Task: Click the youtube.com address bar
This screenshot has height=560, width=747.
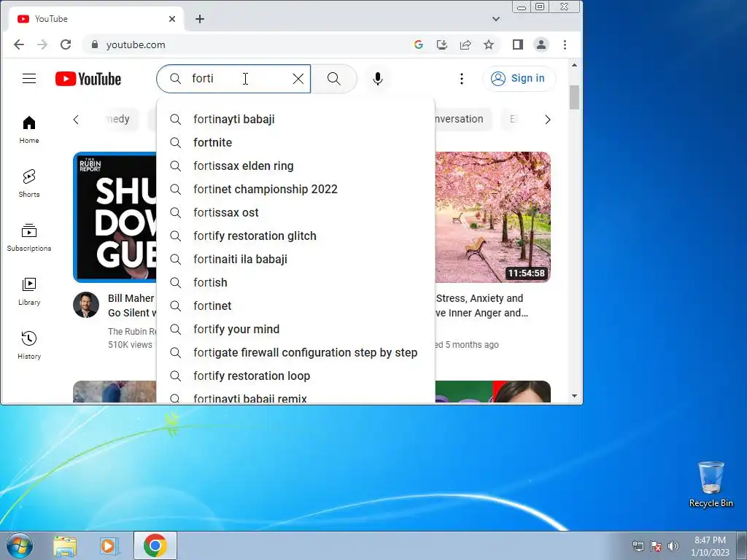Action: [248, 44]
